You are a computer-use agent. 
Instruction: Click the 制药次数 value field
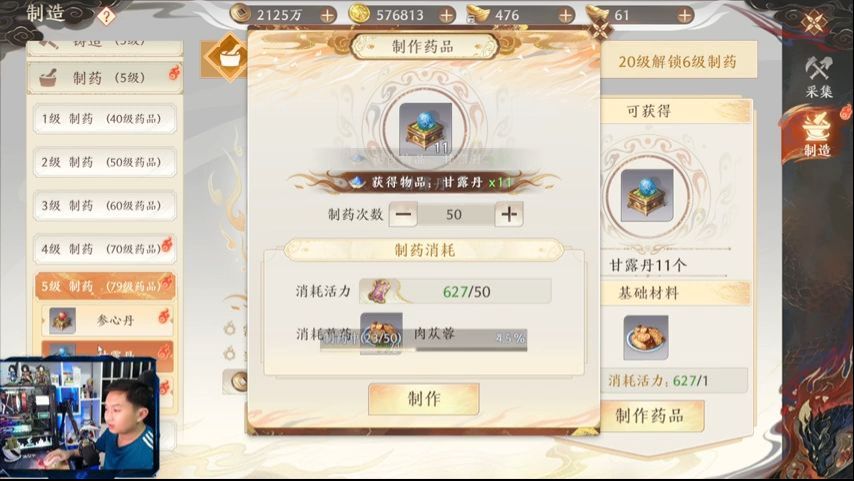(x=455, y=214)
